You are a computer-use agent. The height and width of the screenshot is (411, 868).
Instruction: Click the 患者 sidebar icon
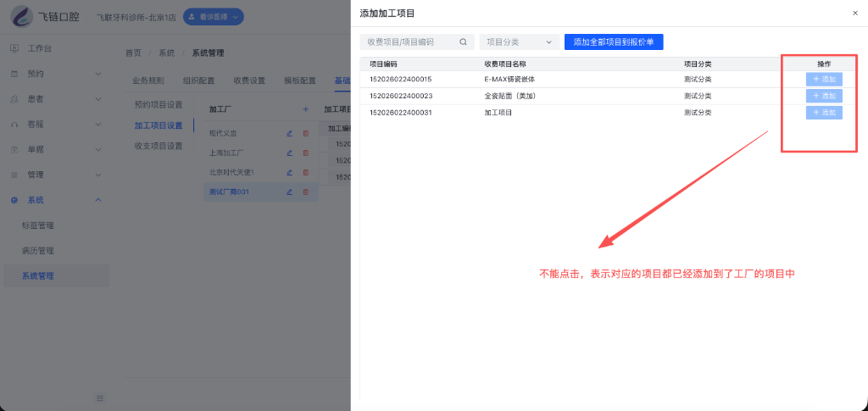pyautogui.click(x=14, y=99)
